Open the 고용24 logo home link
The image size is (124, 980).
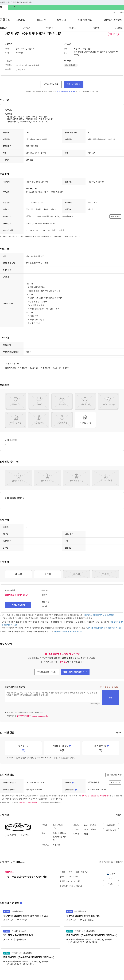pyautogui.click(x=5, y=20)
